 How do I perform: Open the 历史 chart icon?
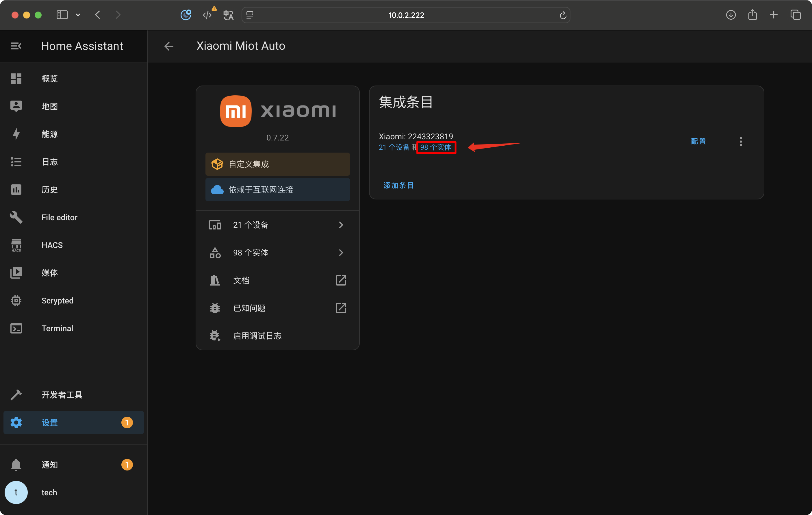16,190
